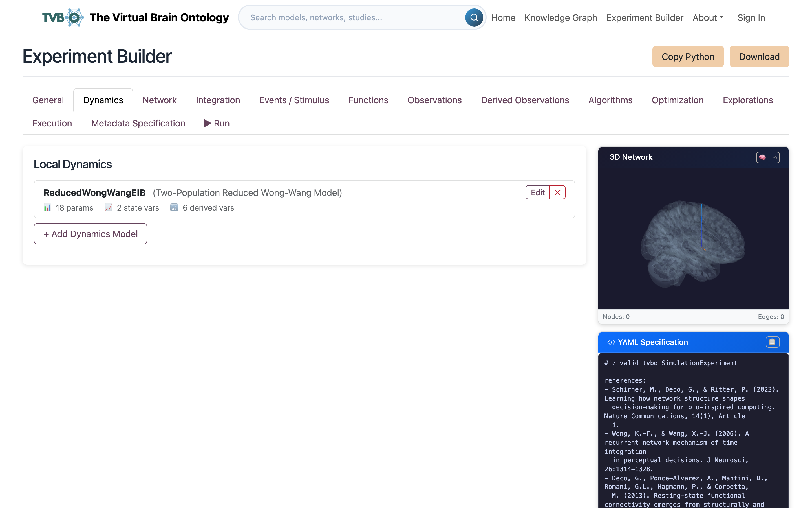Click the Copy Python button

point(688,56)
